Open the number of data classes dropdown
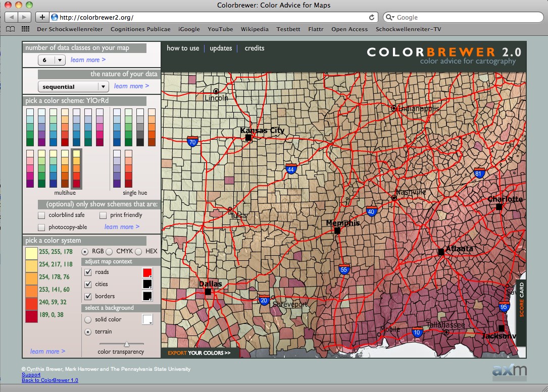Screen dimensions: 548x392 52,60
